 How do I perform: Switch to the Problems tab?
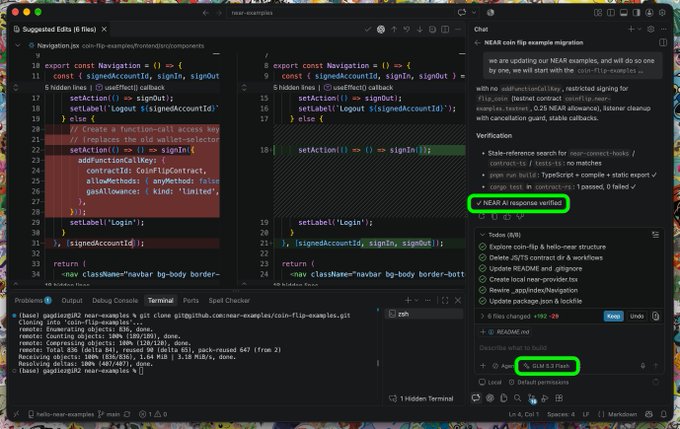click(33, 300)
